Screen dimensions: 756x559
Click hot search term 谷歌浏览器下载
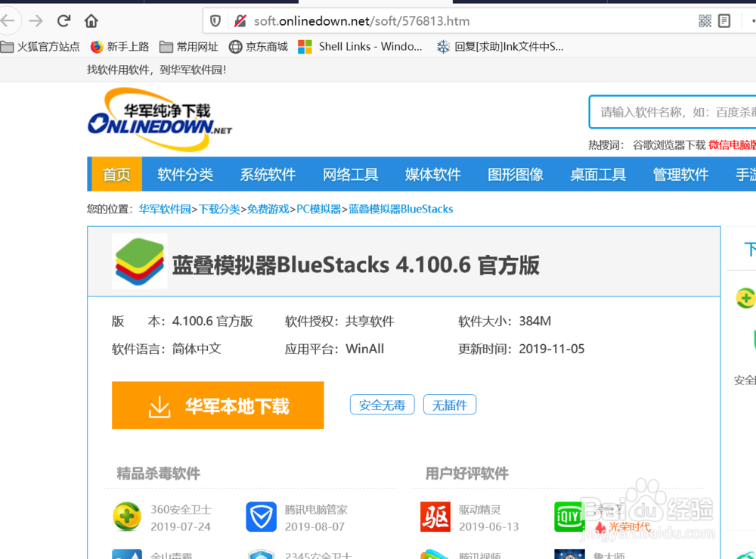(x=669, y=145)
